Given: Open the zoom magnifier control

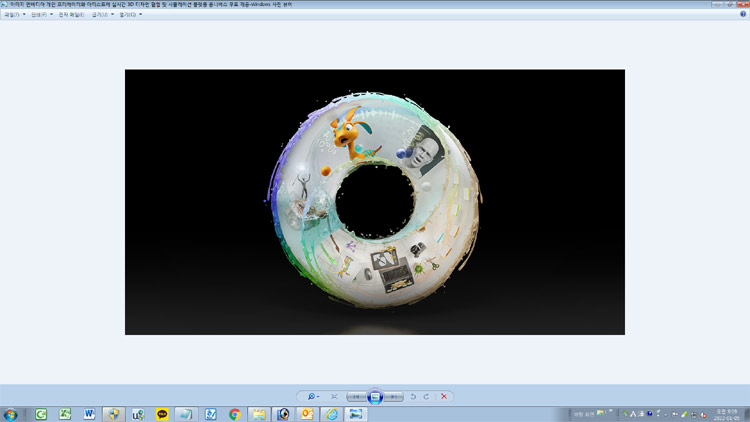Looking at the screenshot, I should [313, 396].
